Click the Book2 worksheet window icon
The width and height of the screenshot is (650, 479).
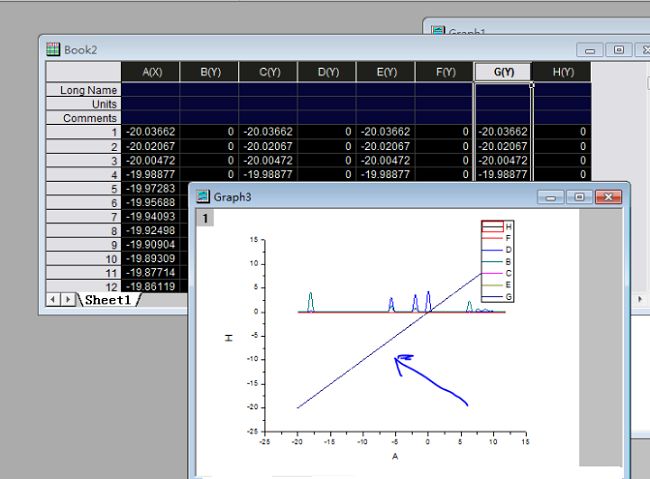(x=53, y=49)
